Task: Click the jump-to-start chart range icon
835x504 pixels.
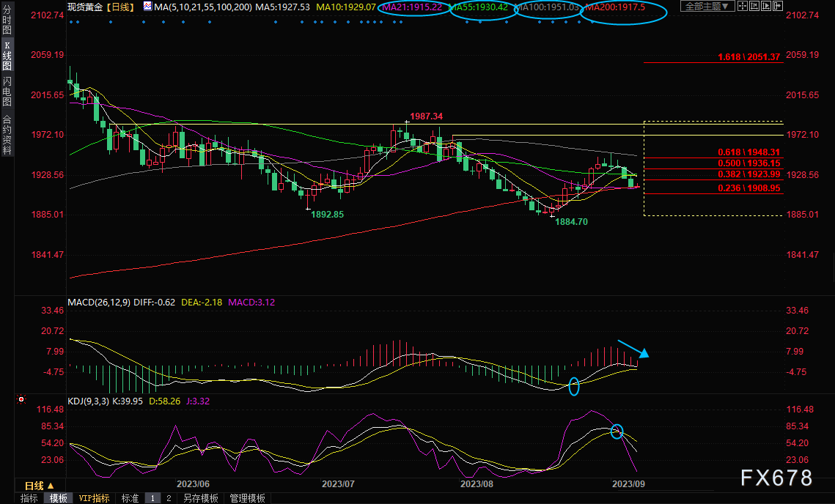Action: pos(754,7)
